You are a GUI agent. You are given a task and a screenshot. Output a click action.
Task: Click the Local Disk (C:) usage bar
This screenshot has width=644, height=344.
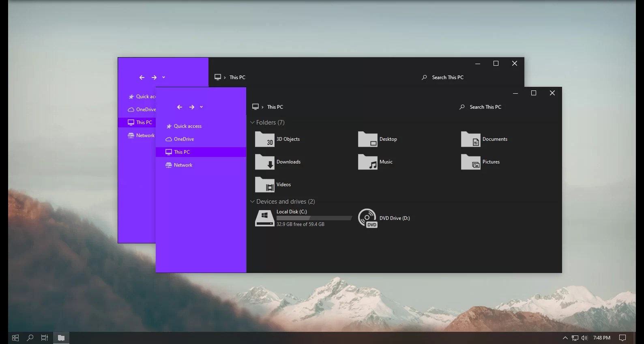point(314,218)
